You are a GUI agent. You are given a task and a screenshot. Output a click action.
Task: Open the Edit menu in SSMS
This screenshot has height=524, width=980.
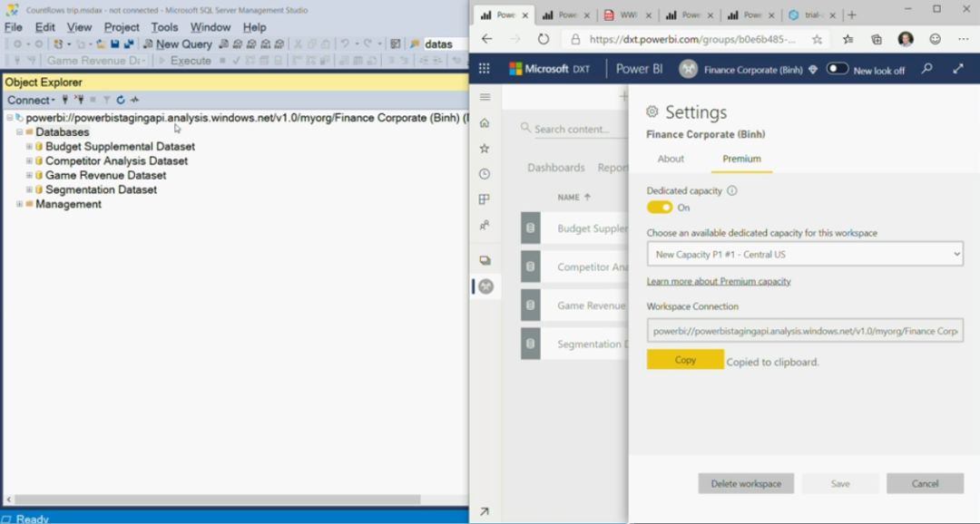click(45, 27)
